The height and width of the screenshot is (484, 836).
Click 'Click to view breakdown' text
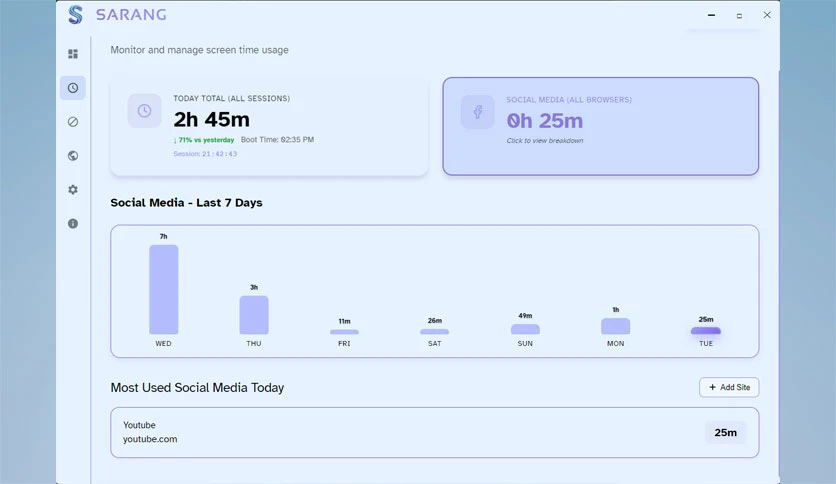click(x=544, y=141)
